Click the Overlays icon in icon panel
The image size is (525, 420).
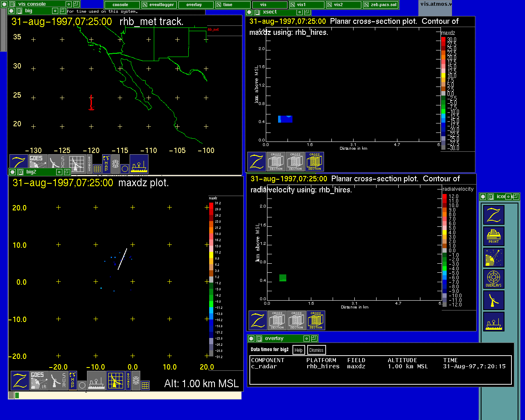point(493,279)
